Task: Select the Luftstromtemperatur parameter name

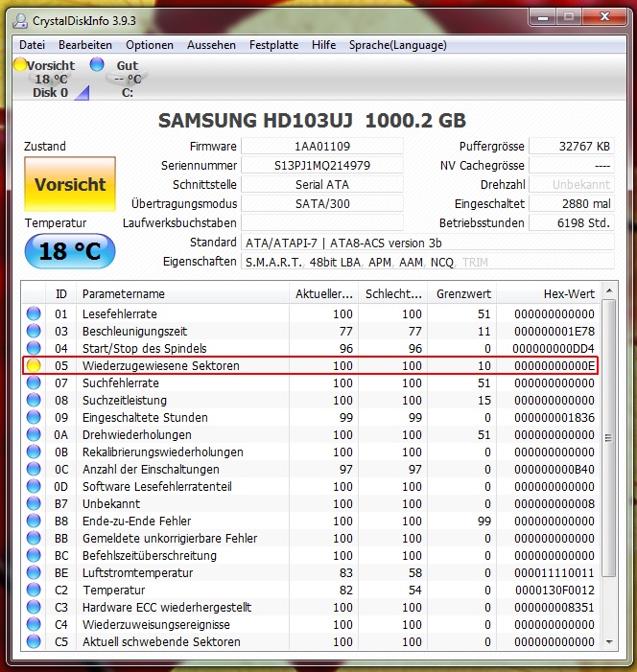Action: (138, 572)
